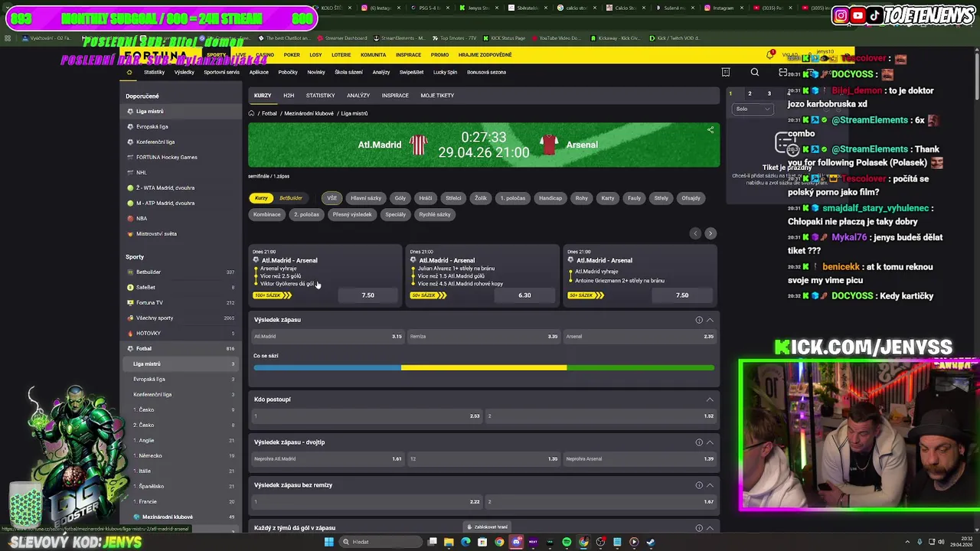Open Microsoft Store from the taskbar
980x551 pixels.
482,542
